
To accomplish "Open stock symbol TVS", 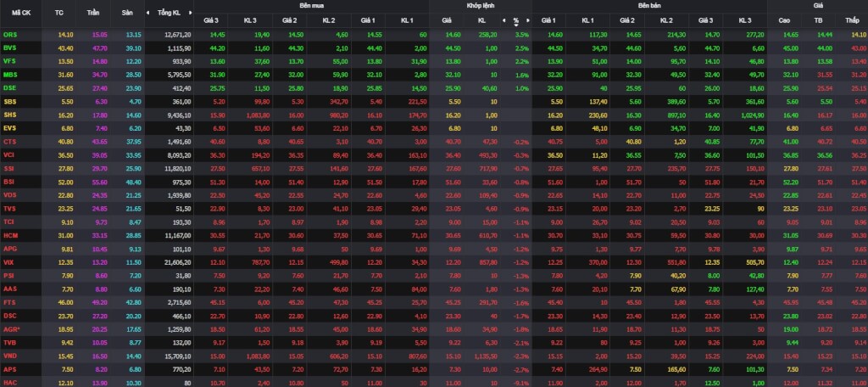I will tap(10, 209).
